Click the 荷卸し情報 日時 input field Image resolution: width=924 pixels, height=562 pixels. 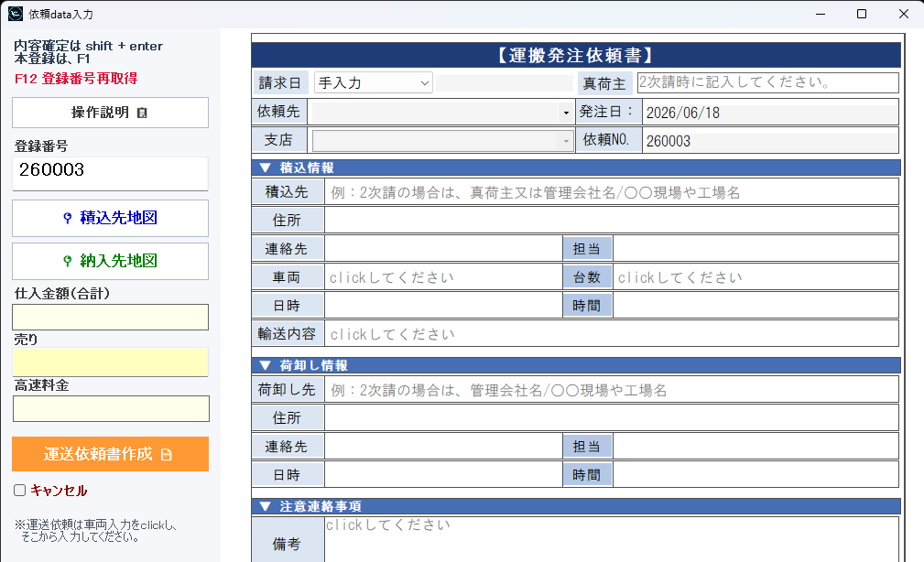(x=444, y=475)
